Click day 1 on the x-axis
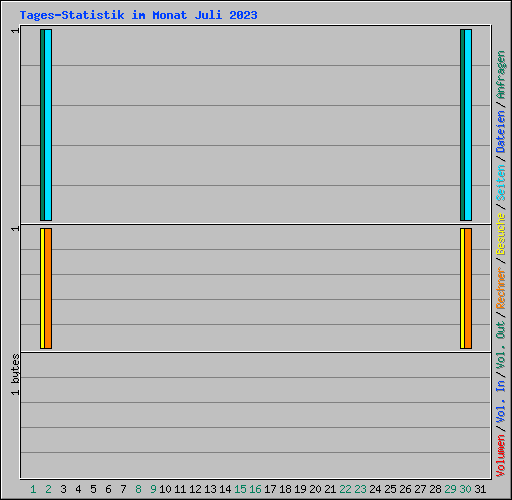The image size is (512, 500). coord(33,489)
